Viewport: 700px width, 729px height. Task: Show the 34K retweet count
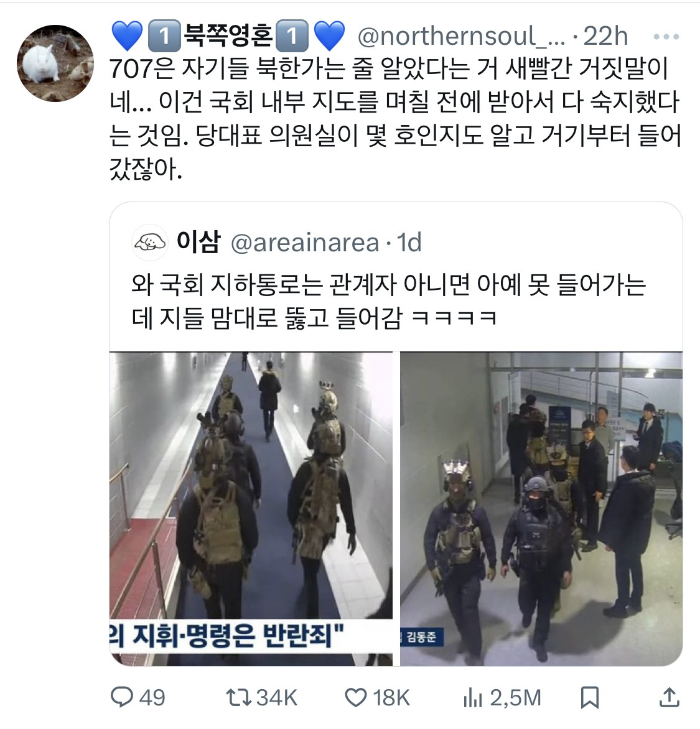tap(277, 698)
